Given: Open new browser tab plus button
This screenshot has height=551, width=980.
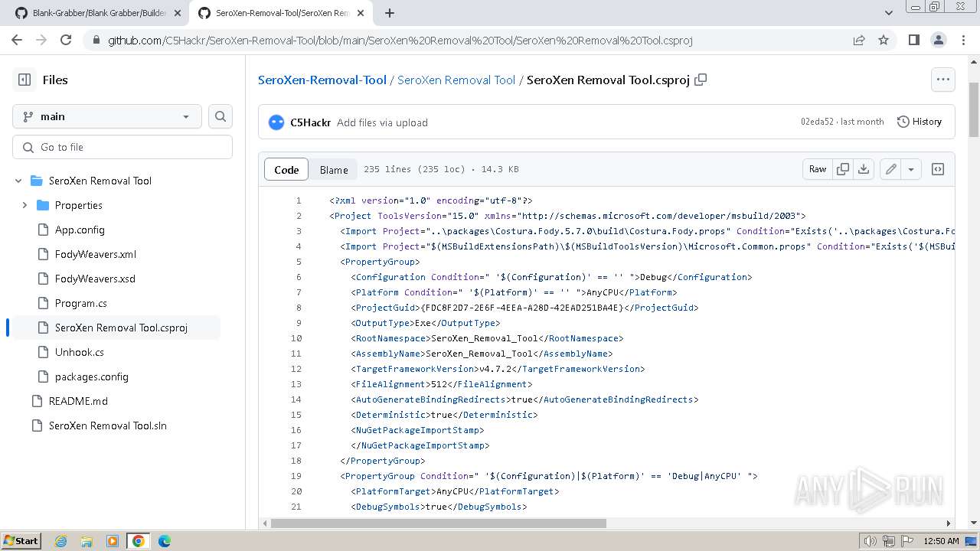Looking at the screenshot, I should 389,13.
